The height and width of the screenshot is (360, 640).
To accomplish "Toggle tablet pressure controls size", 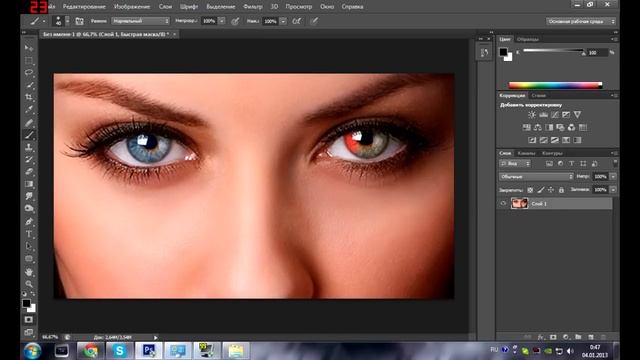I will (314, 21).
